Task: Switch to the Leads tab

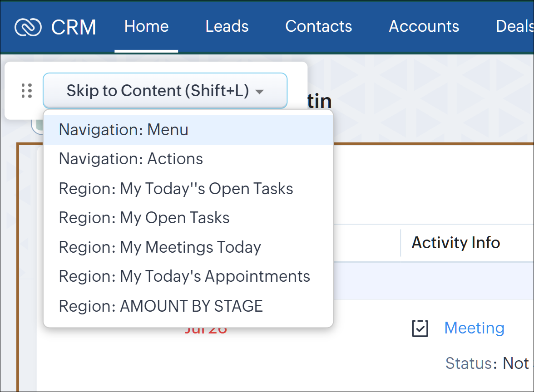Action: coord(227,26)
